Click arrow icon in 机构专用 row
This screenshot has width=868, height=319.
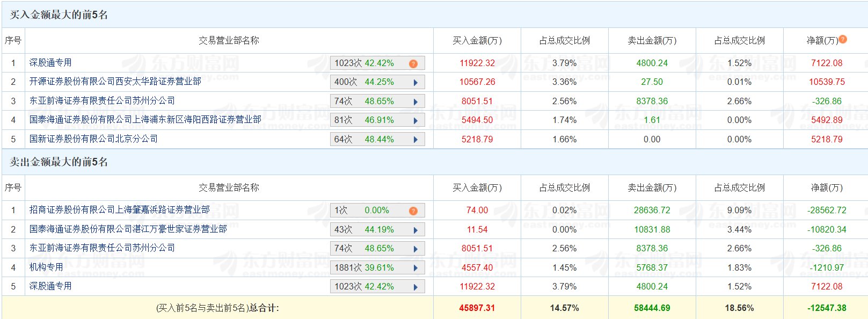click(415, 268)
